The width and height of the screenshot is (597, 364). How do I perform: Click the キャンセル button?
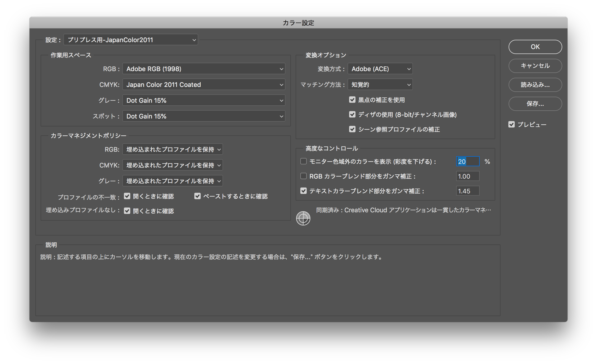[x=535, y=66]
